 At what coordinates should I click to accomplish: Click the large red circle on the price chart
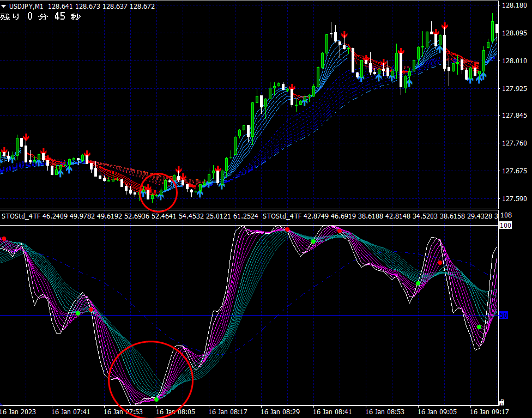click(x=159, y=192)
